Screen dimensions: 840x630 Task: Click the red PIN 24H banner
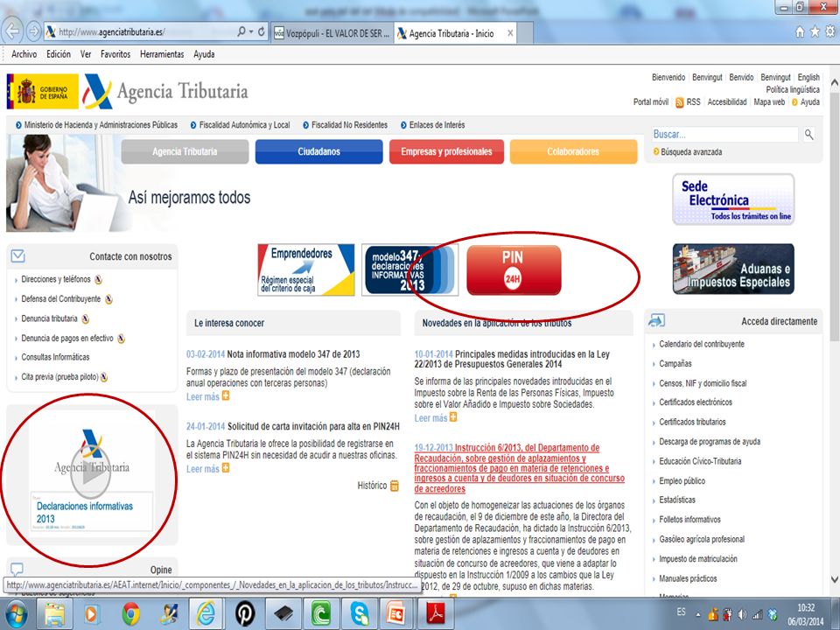point(514,270)
